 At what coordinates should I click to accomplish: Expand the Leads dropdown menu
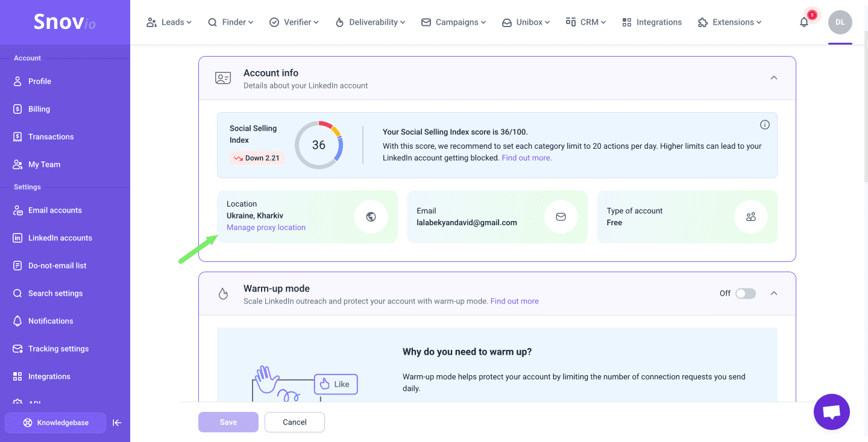tap(169, 22)
